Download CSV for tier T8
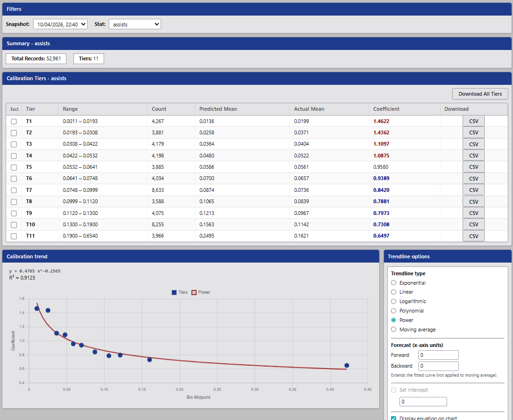 tap(473, 202)
